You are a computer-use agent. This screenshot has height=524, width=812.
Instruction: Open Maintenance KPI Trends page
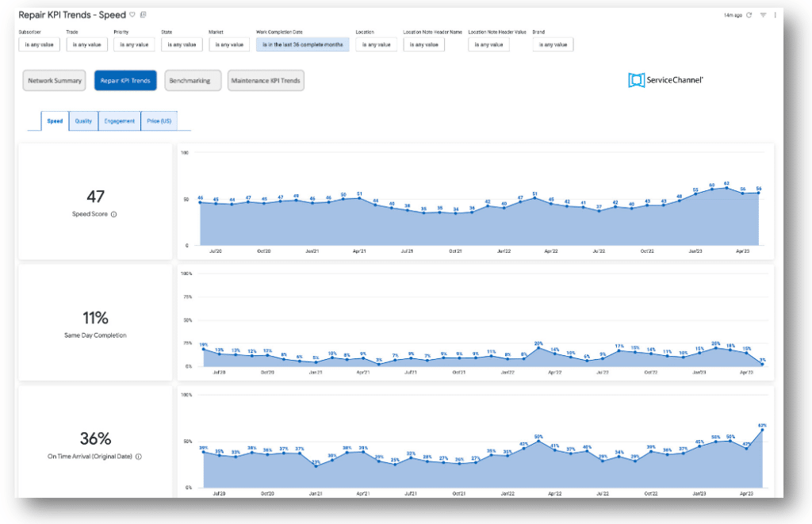click(x=266, y=81)
